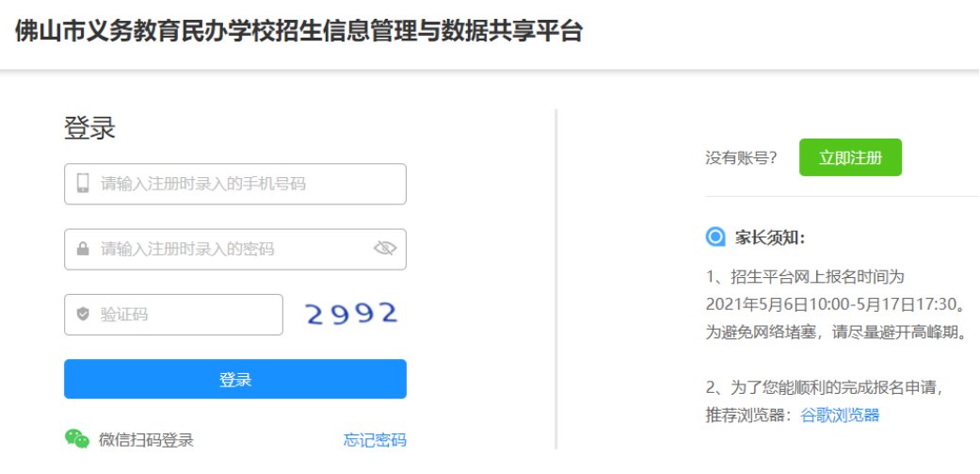Click the blue circle icon beside 家长须知

point(715,237)
